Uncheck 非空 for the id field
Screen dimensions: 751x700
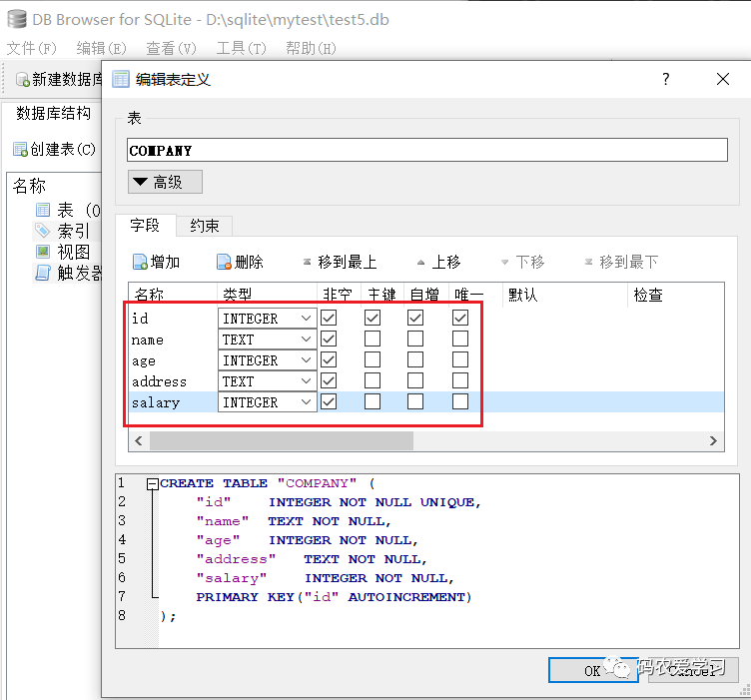[x=329, y=318]
